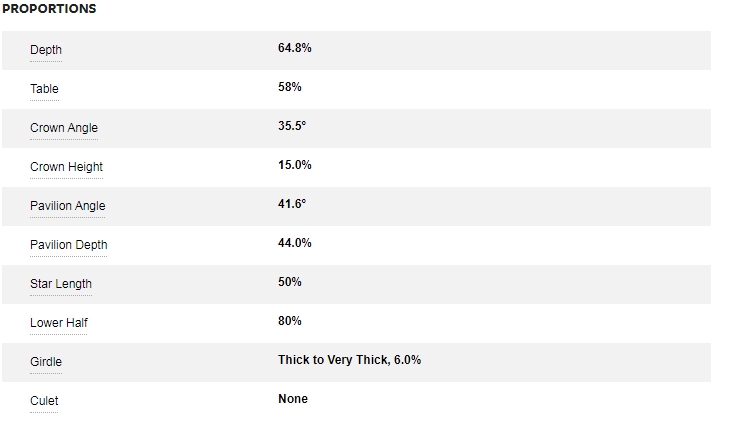Click the 41.6° pavilion angle value

click(x=292, y=204)
